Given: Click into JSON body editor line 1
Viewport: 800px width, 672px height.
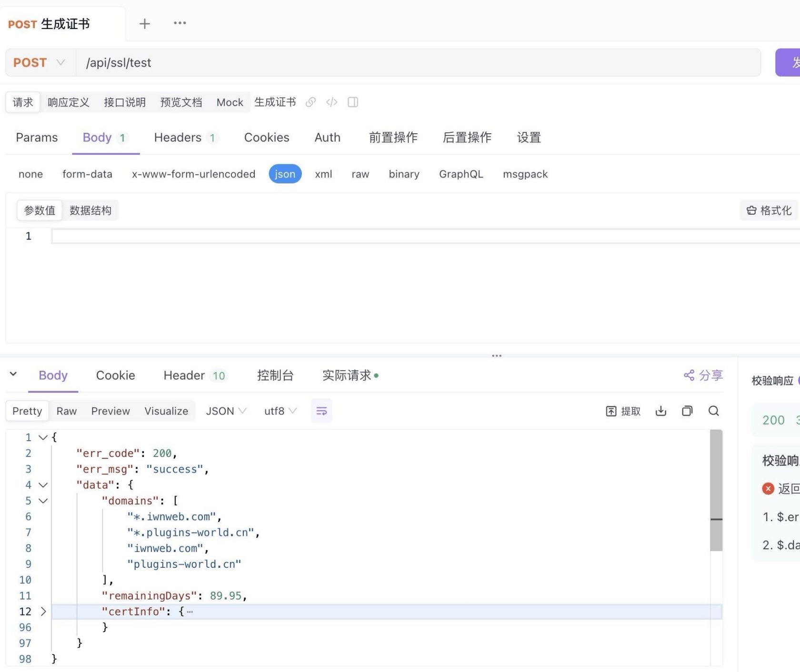Looking at the screenshot, I should (426, 236).
